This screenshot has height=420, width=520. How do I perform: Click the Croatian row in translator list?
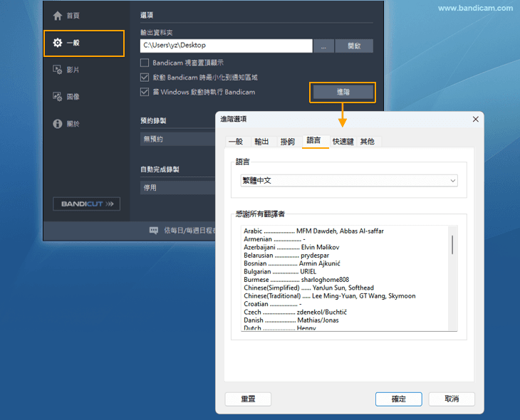[273, 304]
